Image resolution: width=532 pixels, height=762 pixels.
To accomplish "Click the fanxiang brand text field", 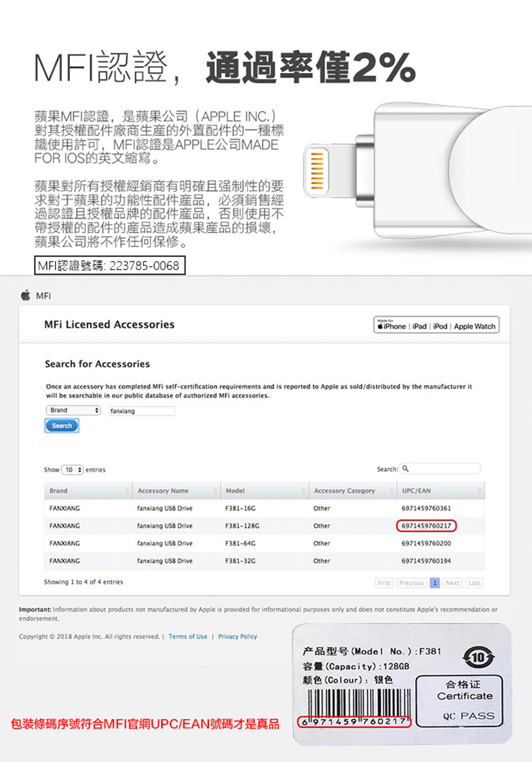I will pyautogui.click(x=142, y=411).
